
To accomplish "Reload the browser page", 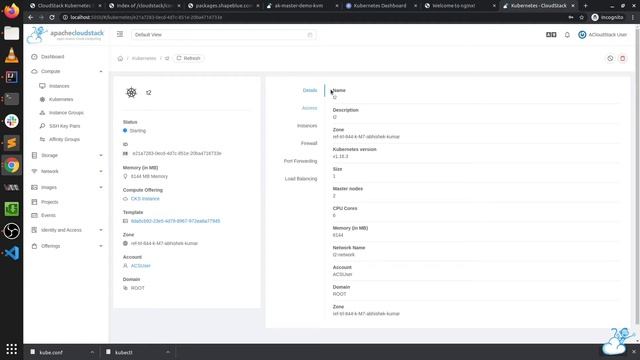I will click(x=52, y=17).
